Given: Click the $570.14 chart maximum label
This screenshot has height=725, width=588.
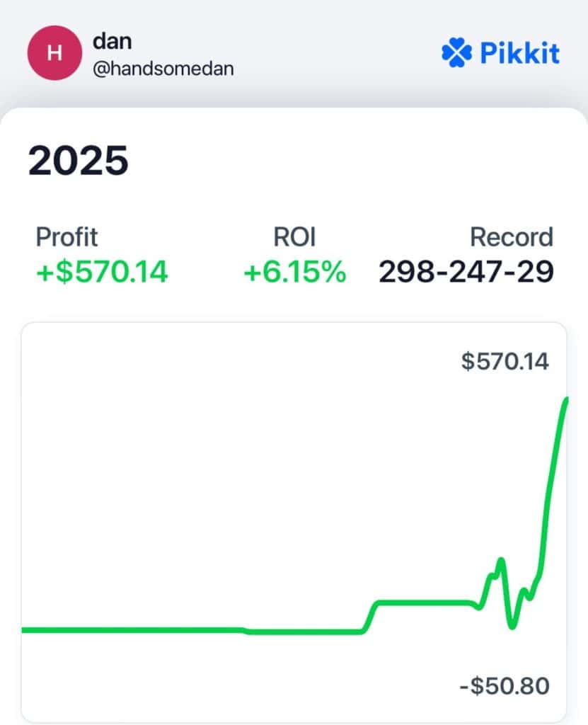Looking at the screenshot, I should pos(505,361).
